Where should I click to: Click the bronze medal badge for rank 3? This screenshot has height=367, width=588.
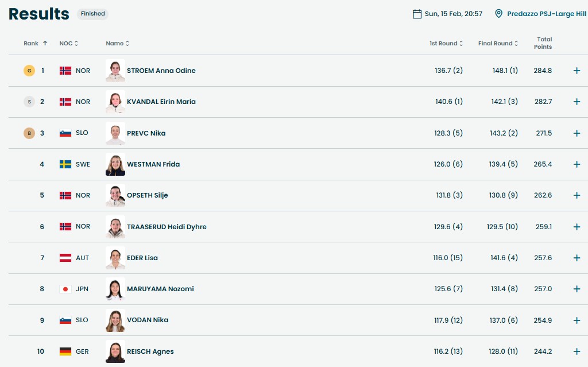click(29, 133)
